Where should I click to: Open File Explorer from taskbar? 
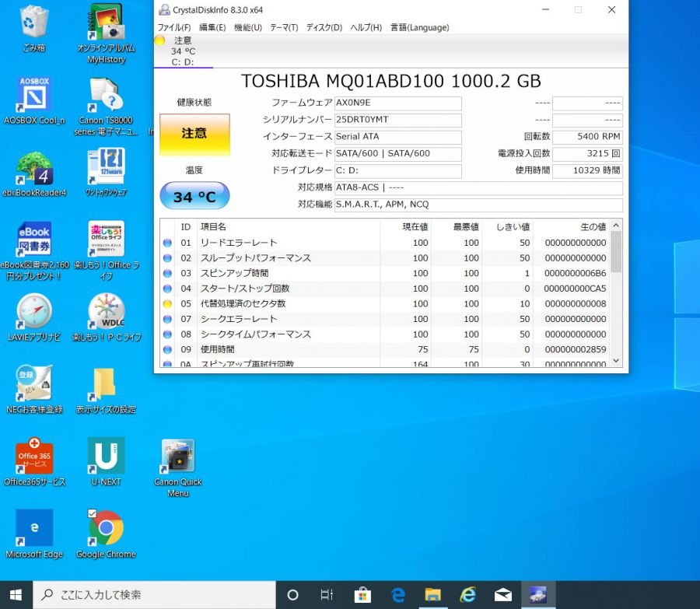click(x=432, y=595)
